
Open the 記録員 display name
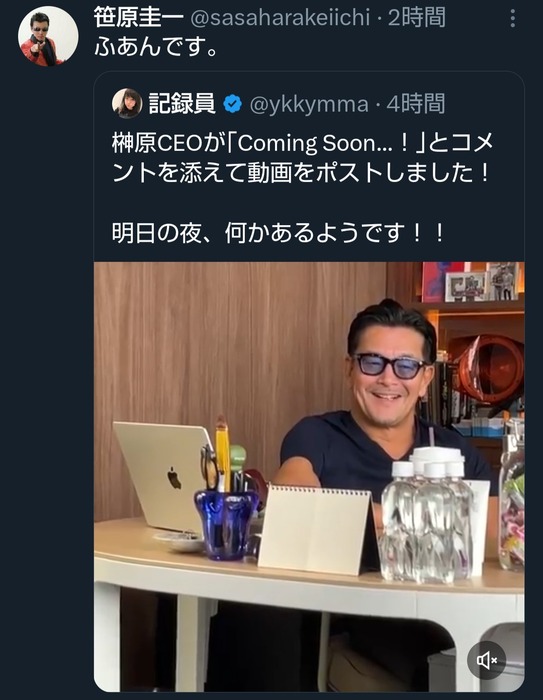coord(182,104)
